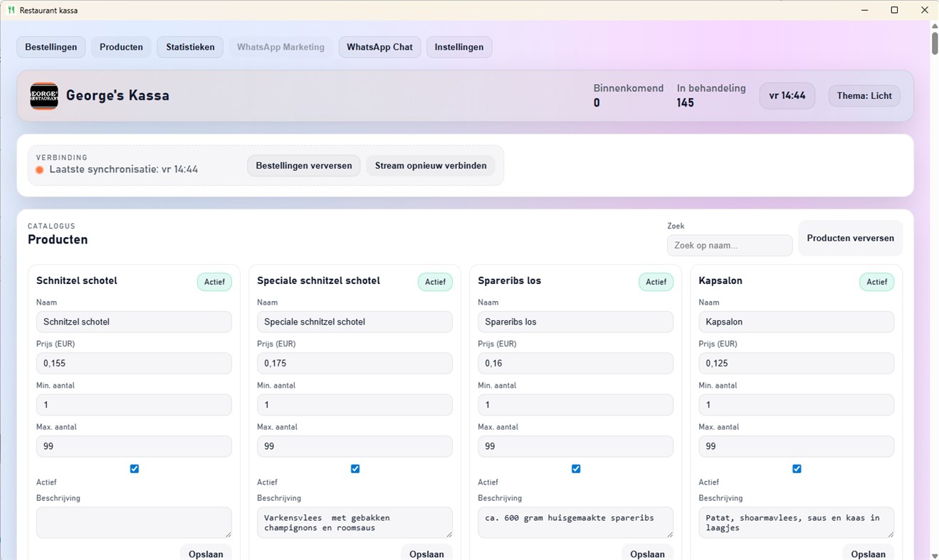The height and width of the screenshot is (560, 939).
Task: Select the WhatsApp Marketing tab
Action: click(280, 47)
